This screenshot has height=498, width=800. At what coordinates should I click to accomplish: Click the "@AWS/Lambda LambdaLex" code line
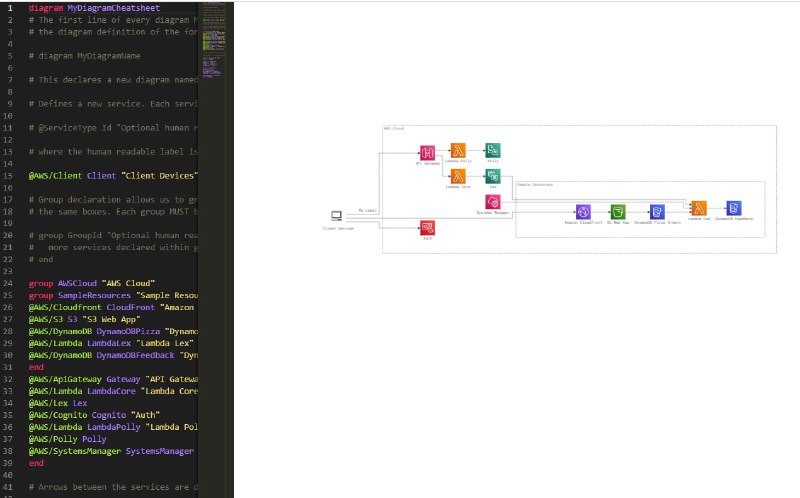(111, 343)
